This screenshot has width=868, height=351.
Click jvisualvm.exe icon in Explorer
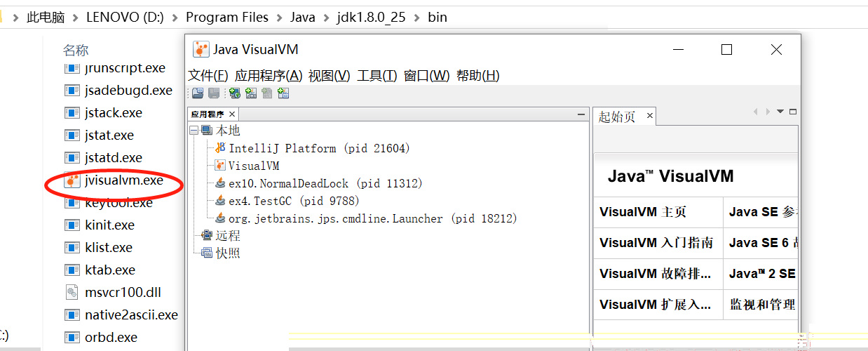[72, 180]
